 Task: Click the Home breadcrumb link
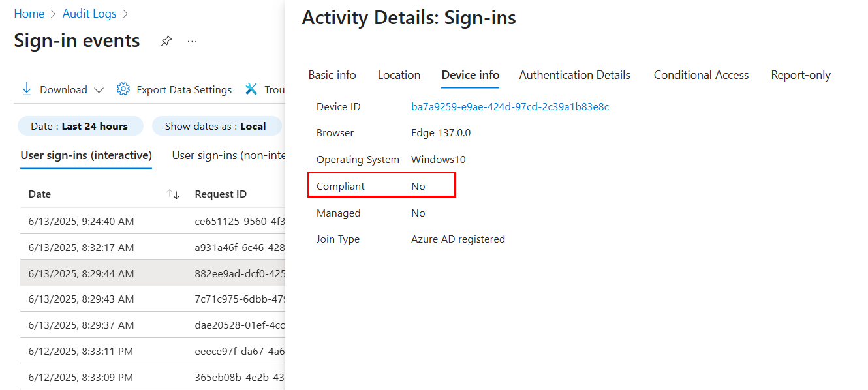coord(29,13)
